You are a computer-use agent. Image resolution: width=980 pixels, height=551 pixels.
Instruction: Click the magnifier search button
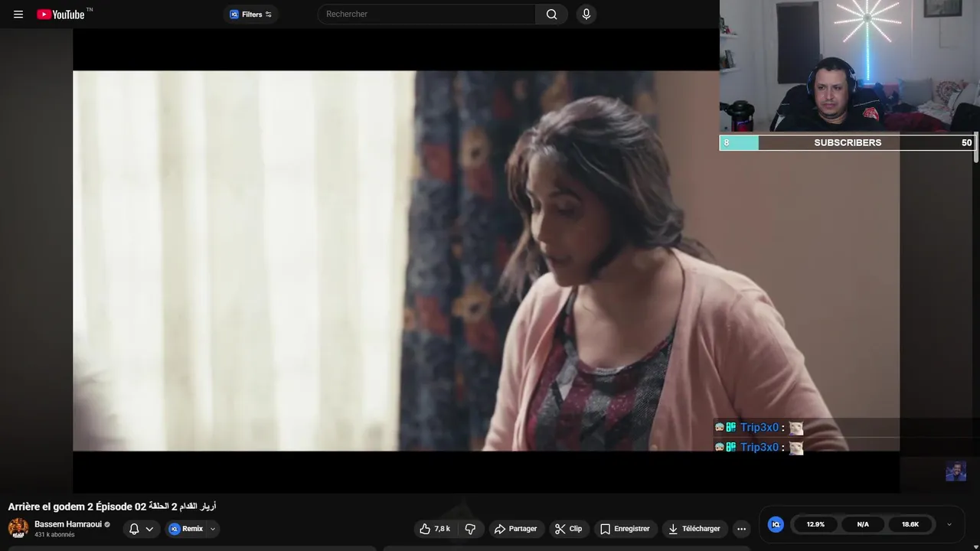[551, 14]
